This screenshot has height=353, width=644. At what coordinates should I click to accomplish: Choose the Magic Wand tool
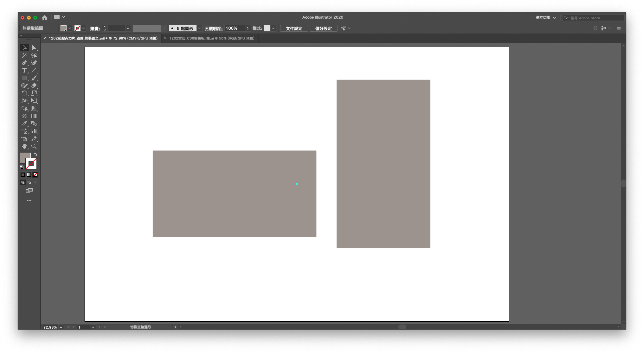24,55
